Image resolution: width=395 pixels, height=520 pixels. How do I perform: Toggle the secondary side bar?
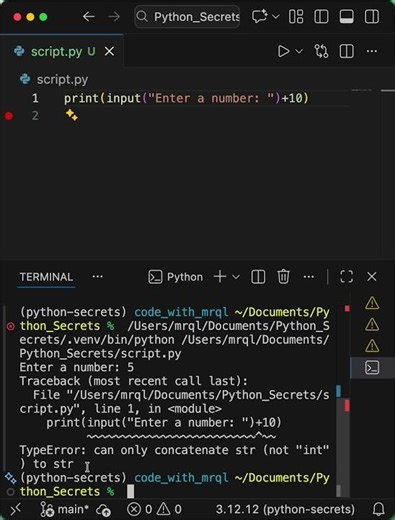point(372,16)
